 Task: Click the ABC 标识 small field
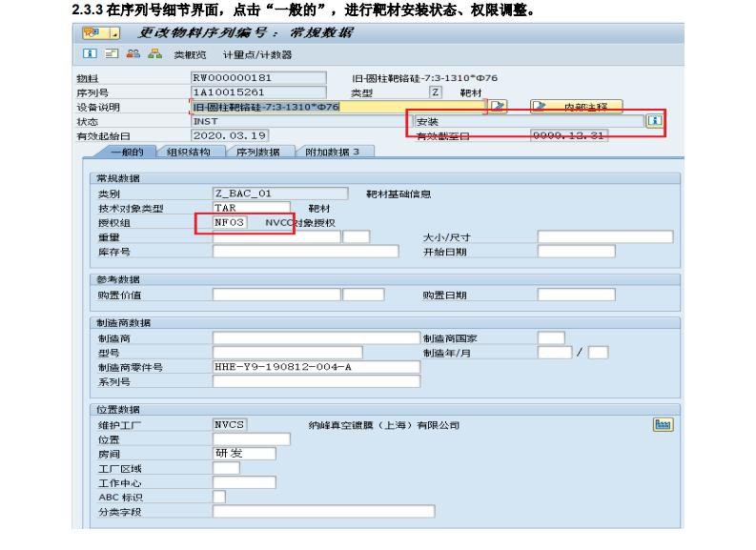(219, 497)
